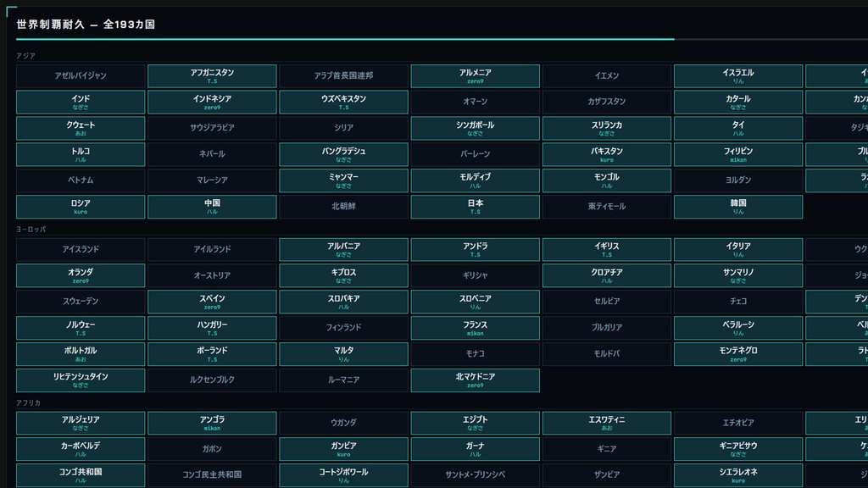The height and width of the screenshot is (488, 868).
Task: Click the キプロス tile
Action: 344,275
